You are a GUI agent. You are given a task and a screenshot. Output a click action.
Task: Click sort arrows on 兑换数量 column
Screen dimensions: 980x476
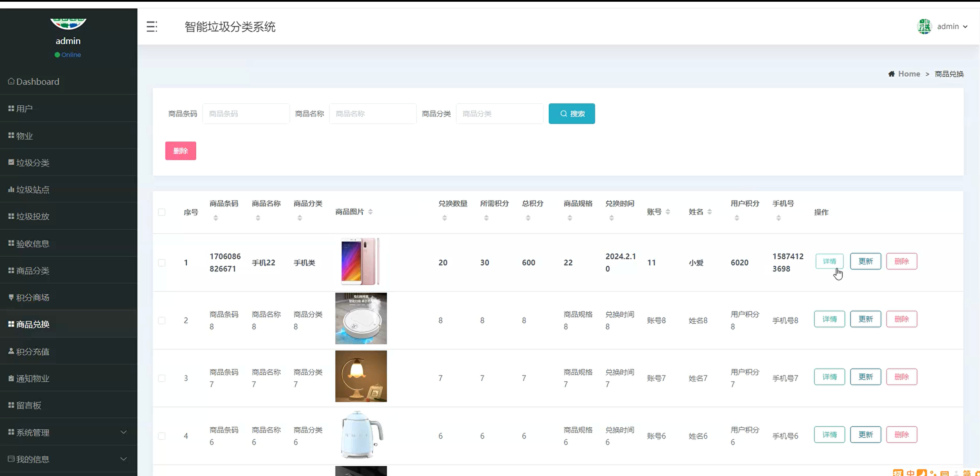pos(444,218)
